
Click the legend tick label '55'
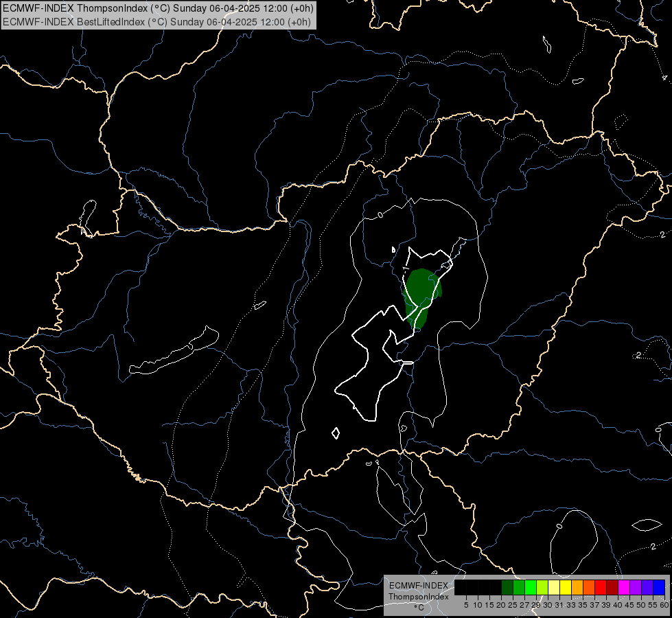click(653, 605)
